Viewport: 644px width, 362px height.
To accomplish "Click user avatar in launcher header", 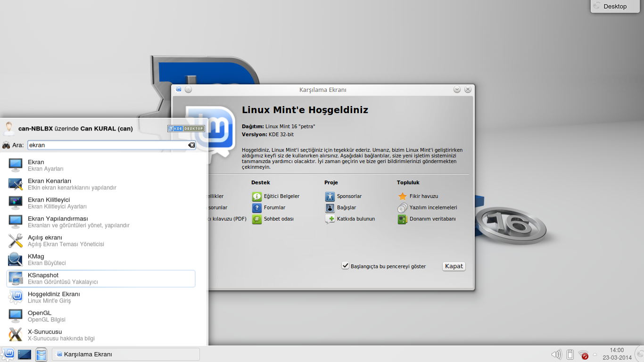I will tap(8, 128).
